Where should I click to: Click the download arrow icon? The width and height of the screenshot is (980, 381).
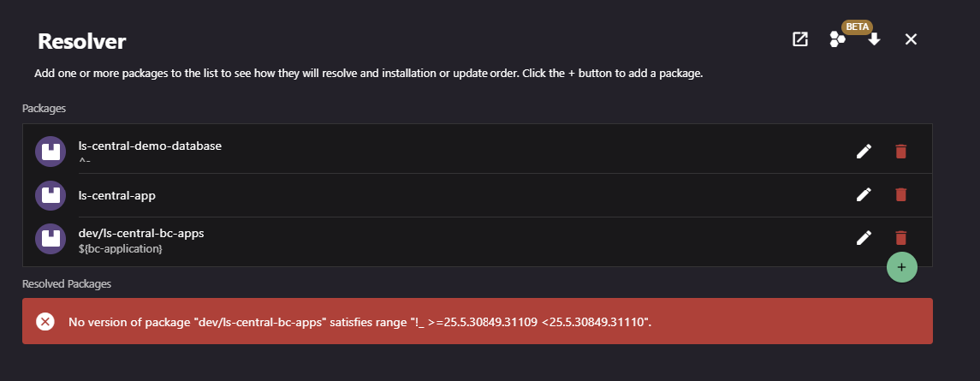coord(874,39)
